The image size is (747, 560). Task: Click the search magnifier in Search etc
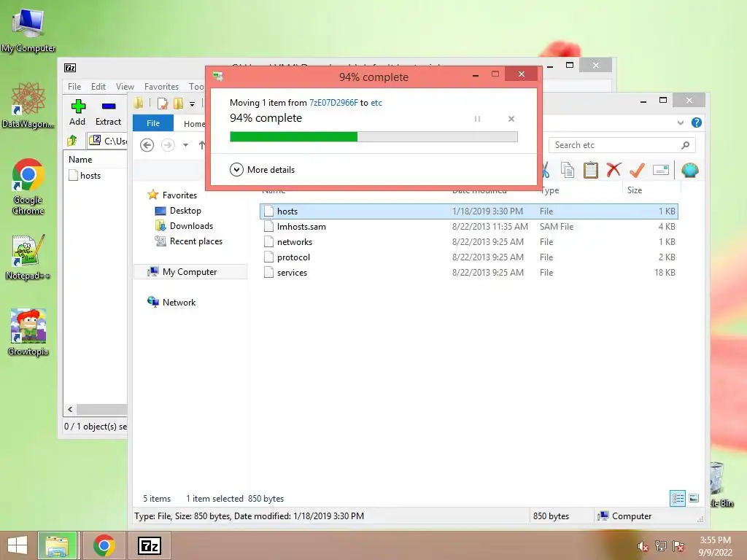(685, 145)
